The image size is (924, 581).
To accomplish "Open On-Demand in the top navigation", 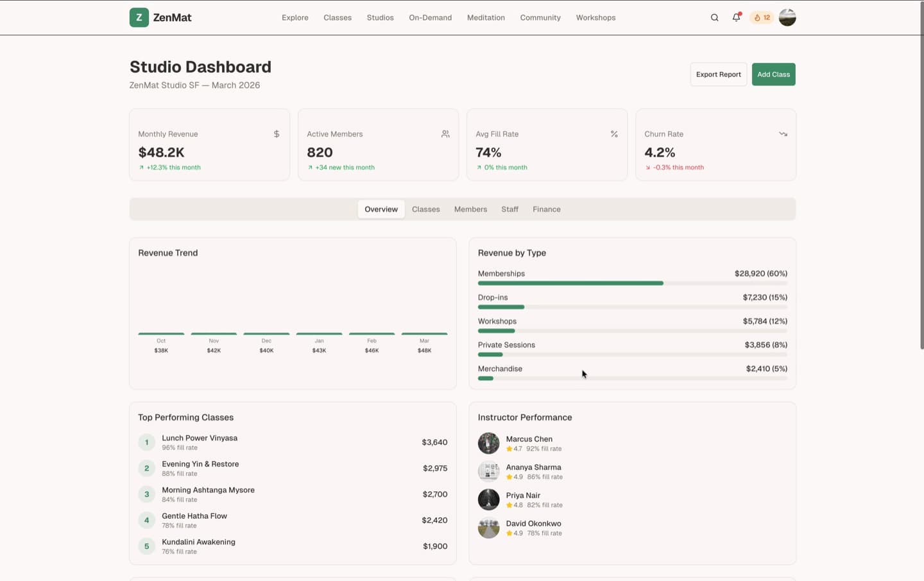I will pyautogui.click(x=431, y=17).
